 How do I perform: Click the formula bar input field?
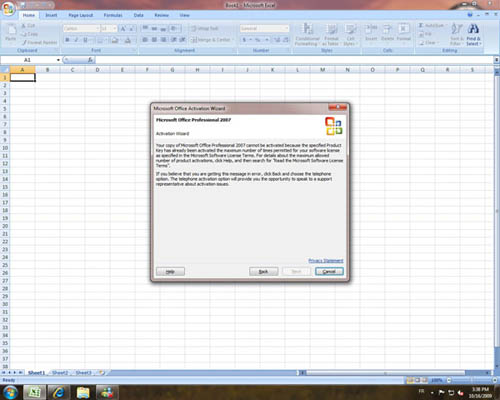point(294,60)
